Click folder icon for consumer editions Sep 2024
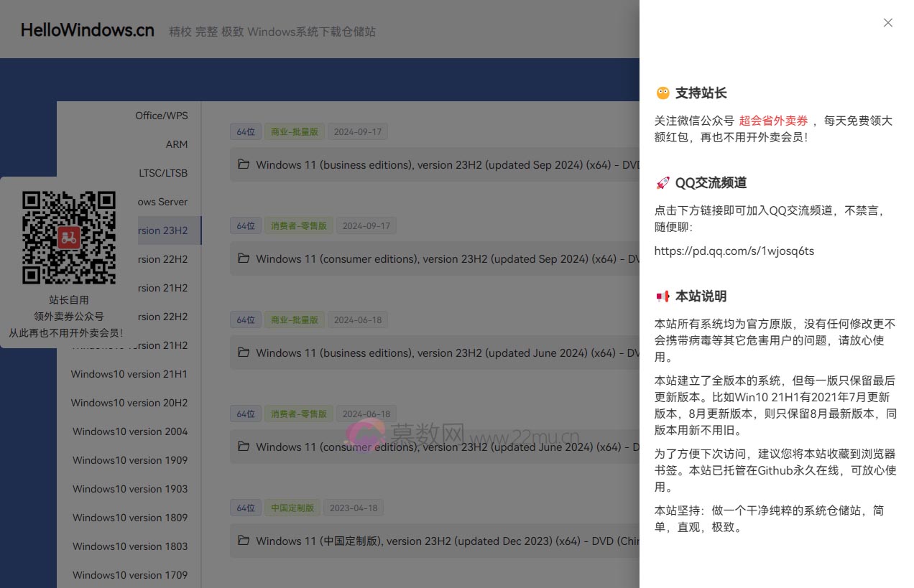 click(x=244, y=258)
